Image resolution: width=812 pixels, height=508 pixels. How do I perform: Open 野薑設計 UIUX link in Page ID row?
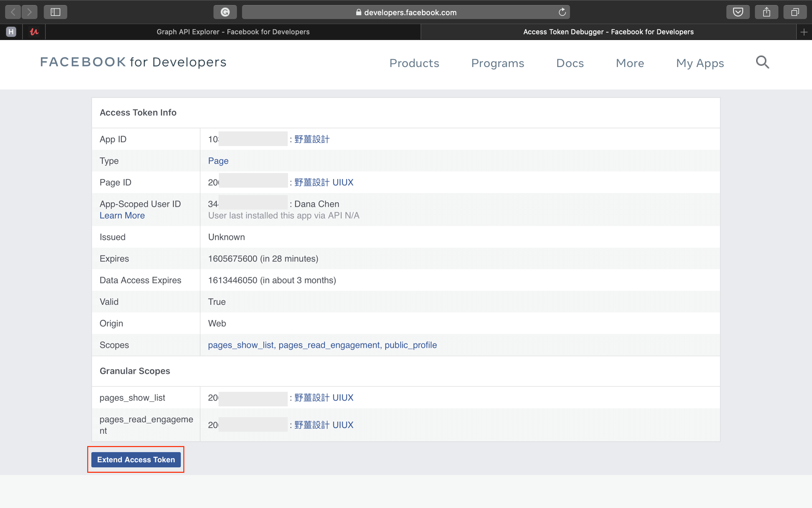click(324, 182)
